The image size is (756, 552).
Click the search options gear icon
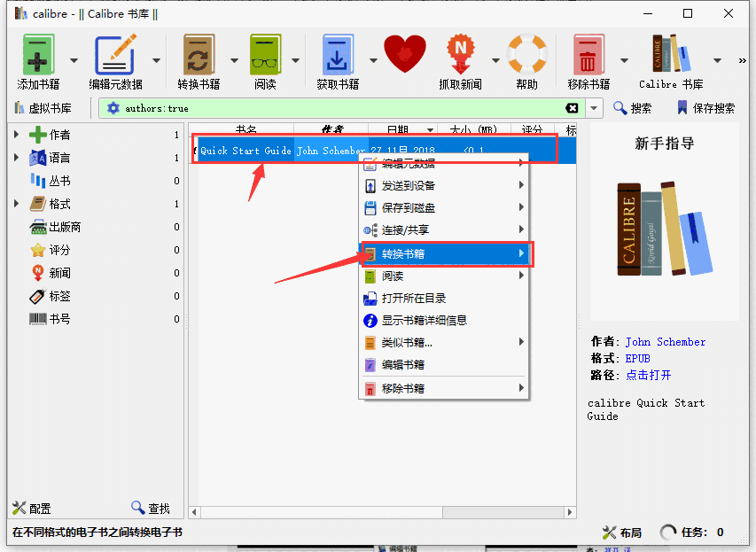(x=113, y=108)
